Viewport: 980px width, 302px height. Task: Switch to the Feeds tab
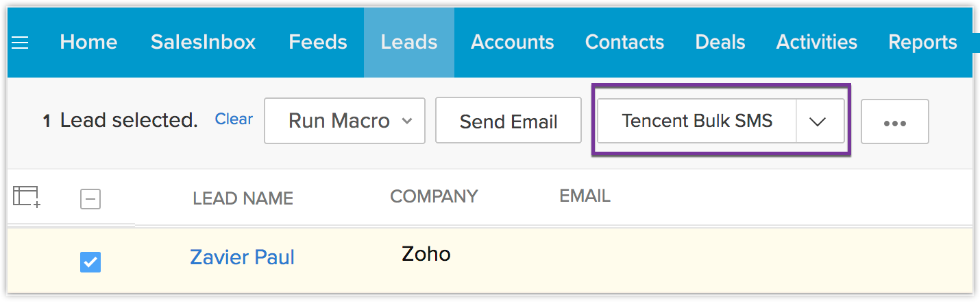(318, 43)
